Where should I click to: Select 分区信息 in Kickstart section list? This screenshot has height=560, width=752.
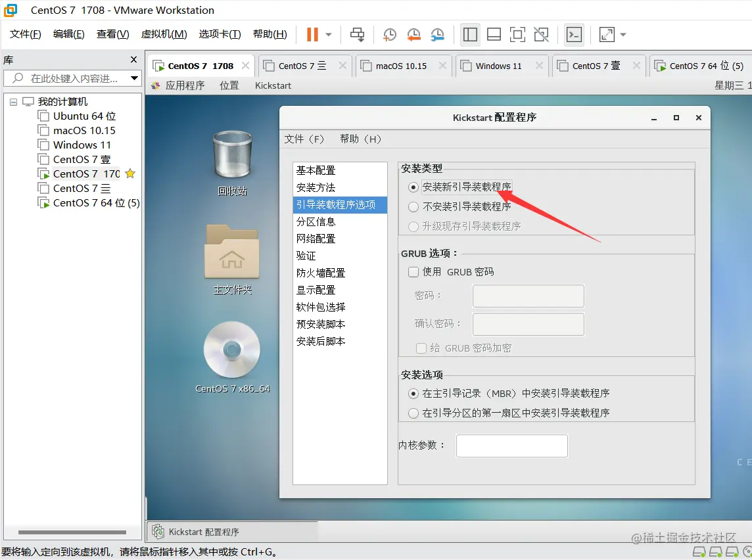point(340,222)
